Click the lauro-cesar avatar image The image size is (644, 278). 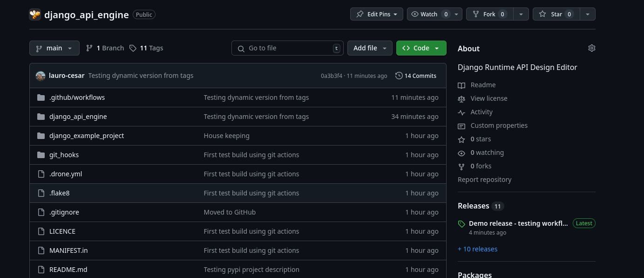click(41, 76)
